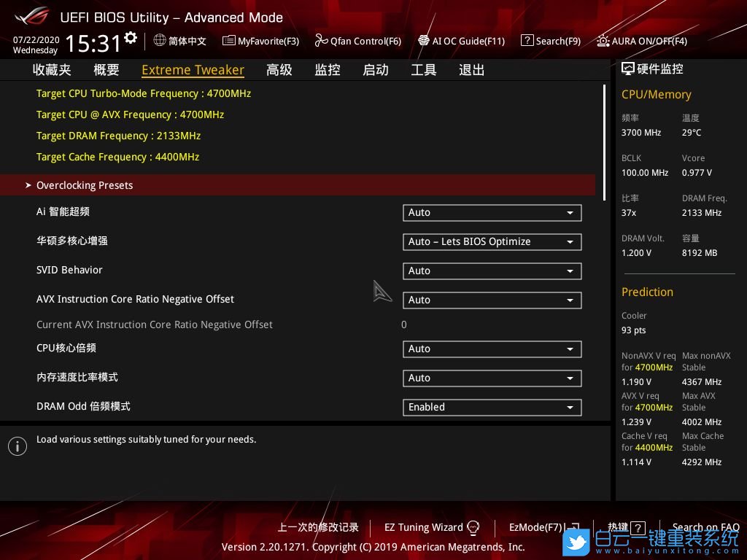
Task: Expand SVID Behavior dropdown
Action: click(x=492, y=271)
